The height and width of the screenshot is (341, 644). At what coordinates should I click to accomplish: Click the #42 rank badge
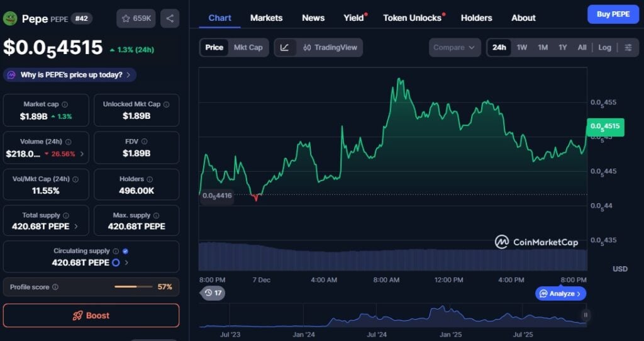point(81,18)
